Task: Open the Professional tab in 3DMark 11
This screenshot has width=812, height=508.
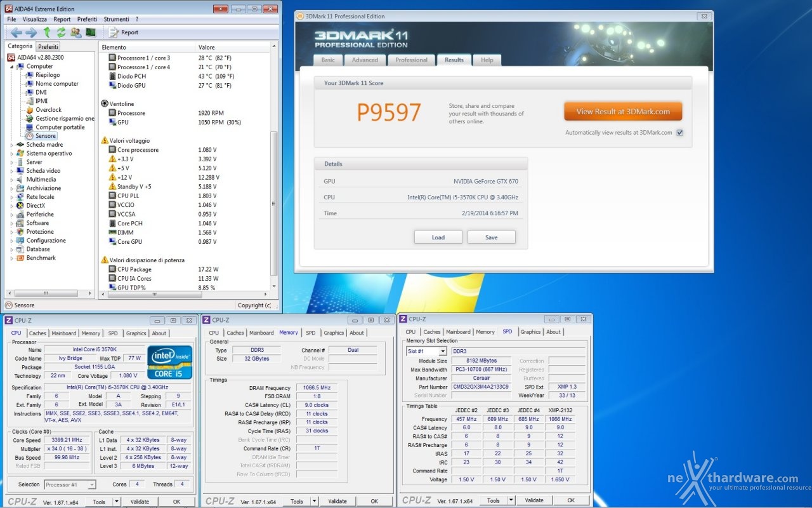Action: click(x=411, y=60)
